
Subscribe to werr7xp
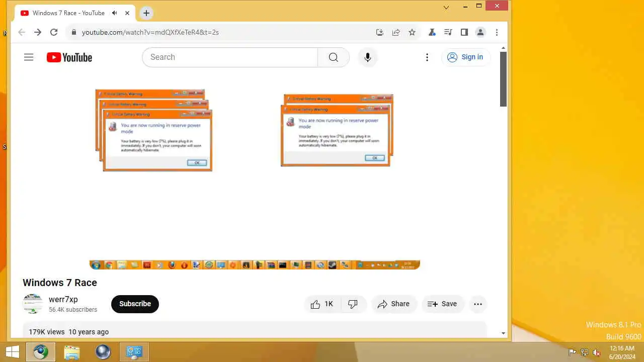click(135, 304)
